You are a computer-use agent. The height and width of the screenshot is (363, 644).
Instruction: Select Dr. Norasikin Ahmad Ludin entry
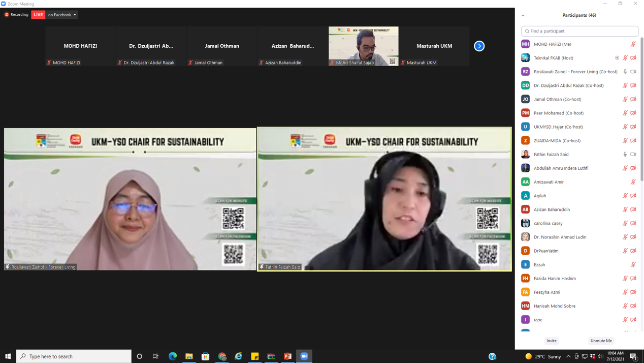coord(560,237)
